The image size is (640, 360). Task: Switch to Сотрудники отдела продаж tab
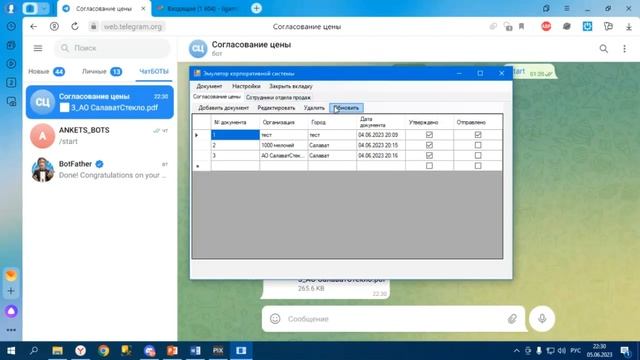tap(278, 98)
